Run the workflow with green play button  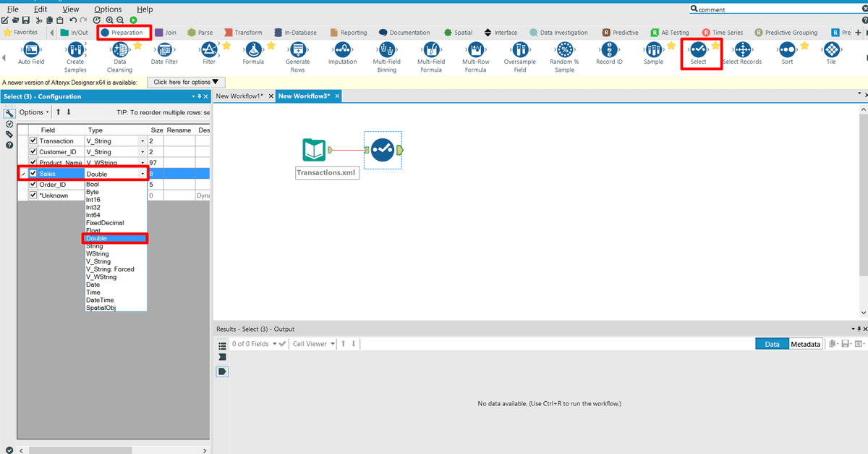coord(133,20)
